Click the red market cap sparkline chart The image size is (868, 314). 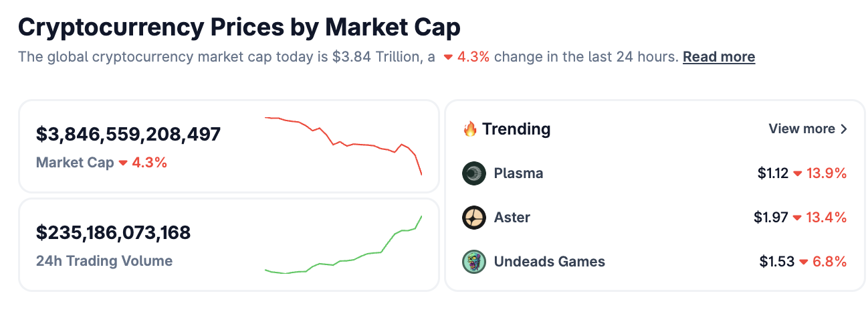[343, 144]
